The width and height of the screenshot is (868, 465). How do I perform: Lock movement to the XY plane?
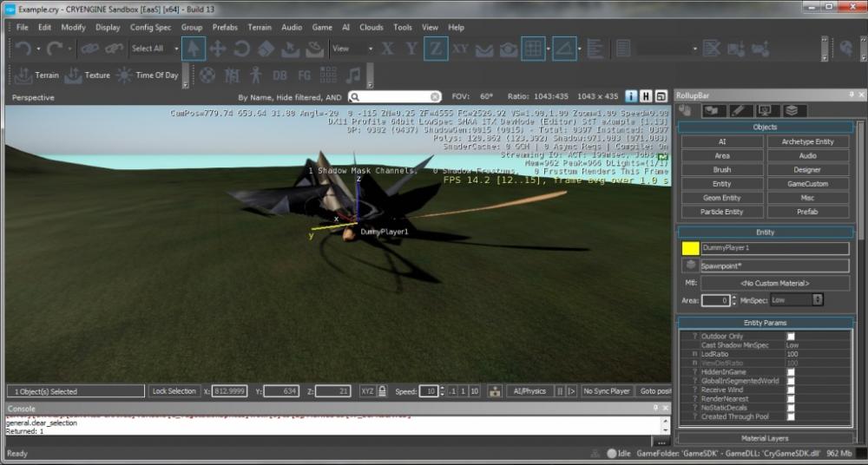460,49
